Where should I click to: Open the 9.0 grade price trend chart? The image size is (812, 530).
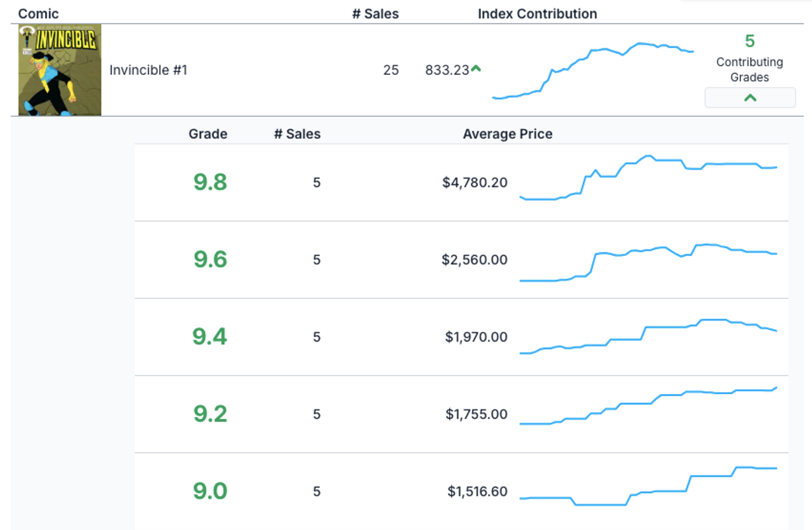[x=648, y=486]
